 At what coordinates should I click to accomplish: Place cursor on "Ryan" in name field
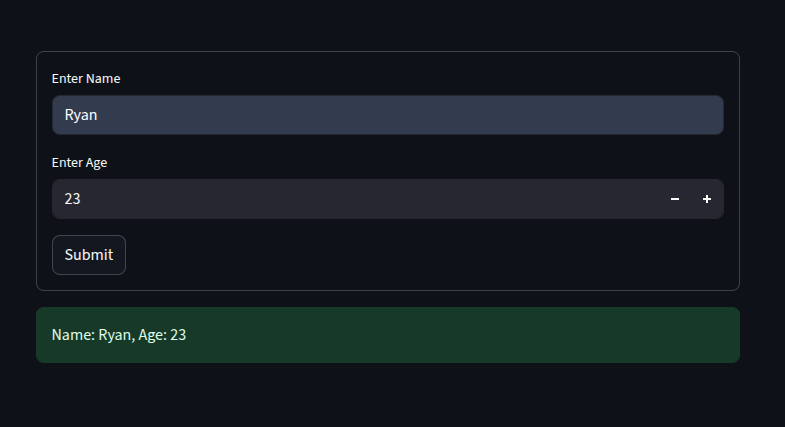tap(81, 115)
